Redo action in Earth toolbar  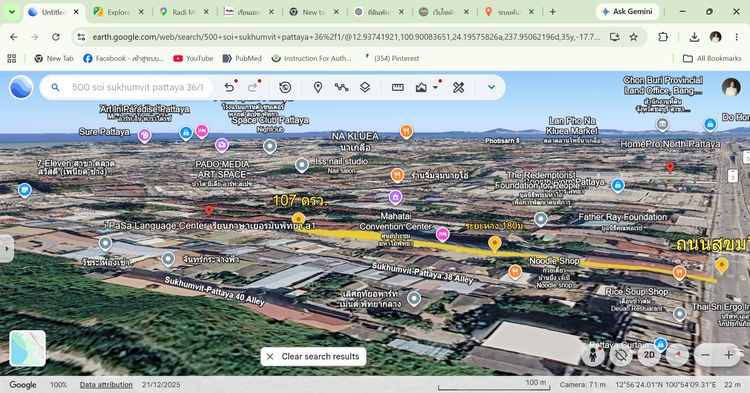(253, 87)
